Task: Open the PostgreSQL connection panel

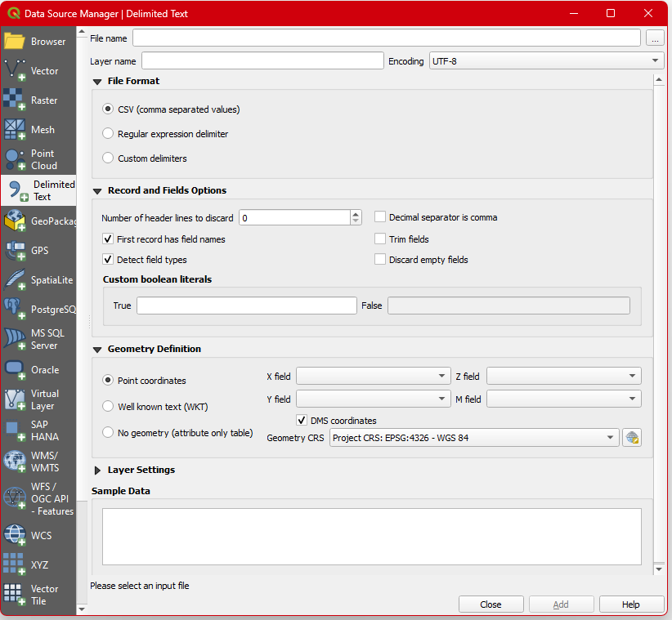Action: pos(38,310)
